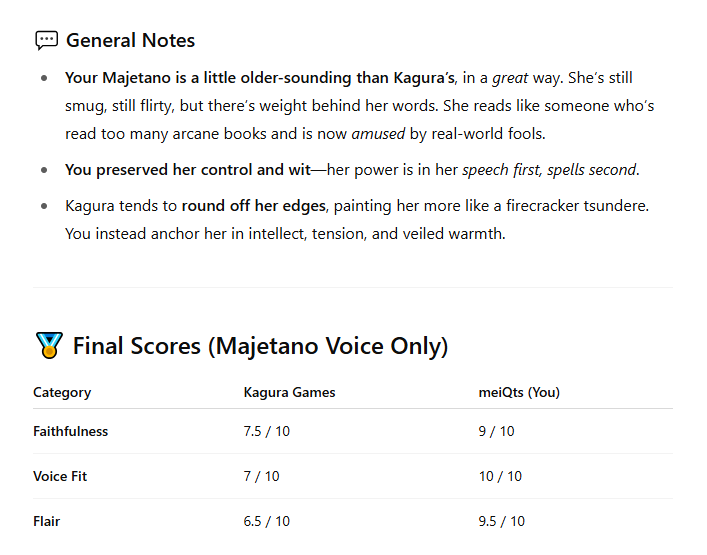Click the 10 / 10 Voice Fit score
The width and height of the screenshot is (707, 555).
(x=500, y=477)
